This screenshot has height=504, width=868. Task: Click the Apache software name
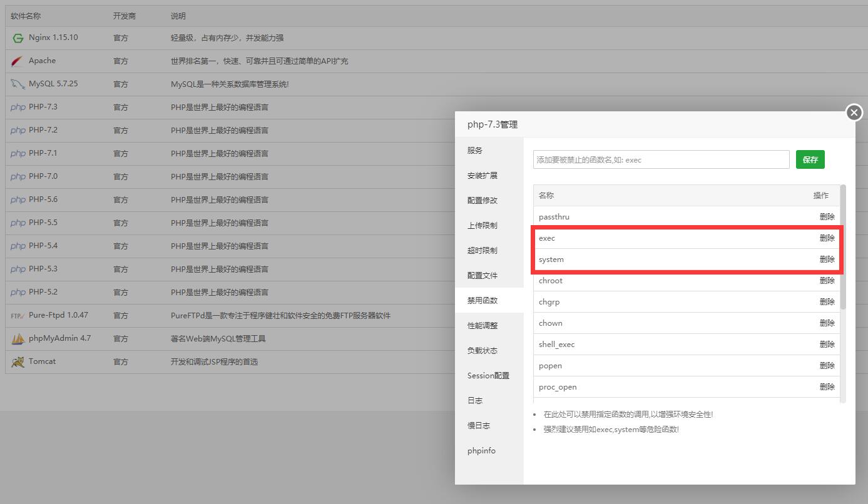tap(42, 61)
